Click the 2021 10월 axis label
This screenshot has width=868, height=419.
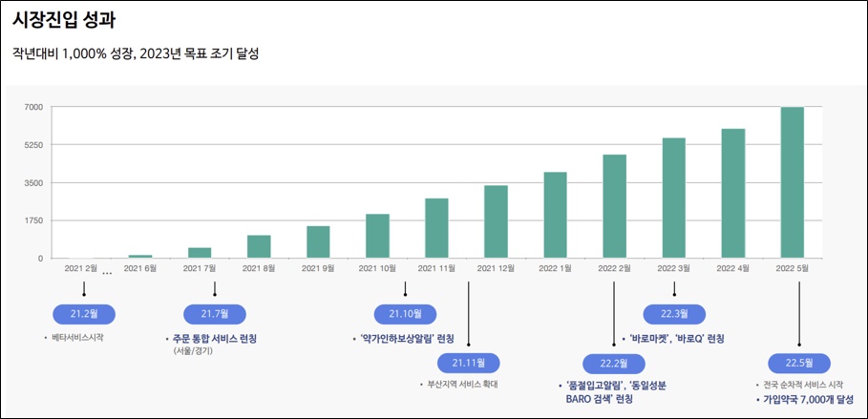pos(377,268)
